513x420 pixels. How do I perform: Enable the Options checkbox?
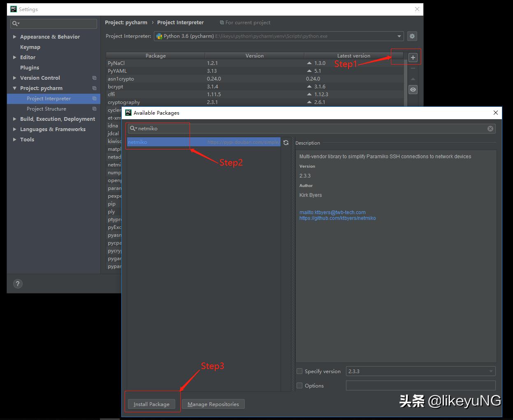(x=299, y=385)
